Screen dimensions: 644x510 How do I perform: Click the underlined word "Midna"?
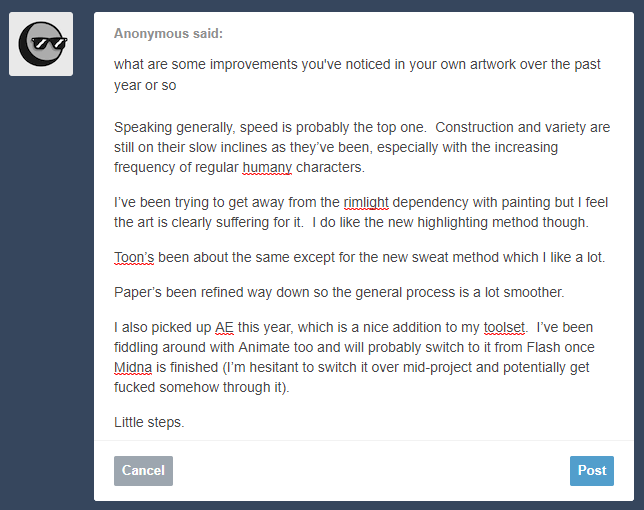pos(133,368)
